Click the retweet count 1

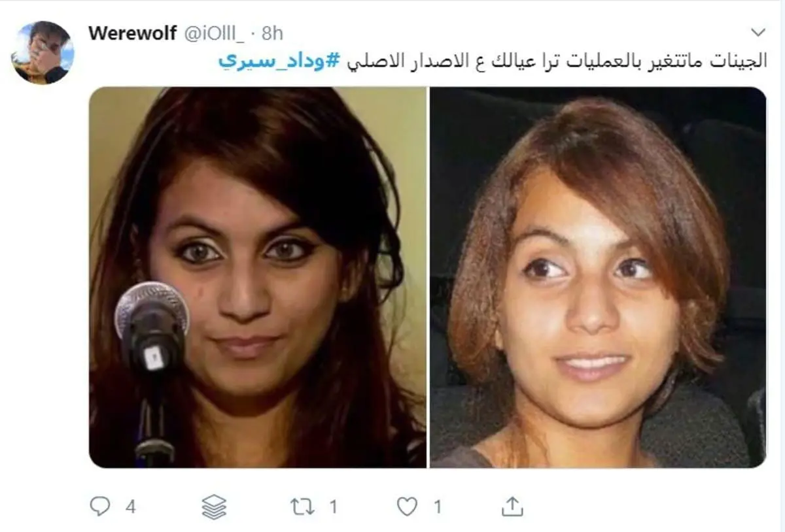click(x=333, y=507)
